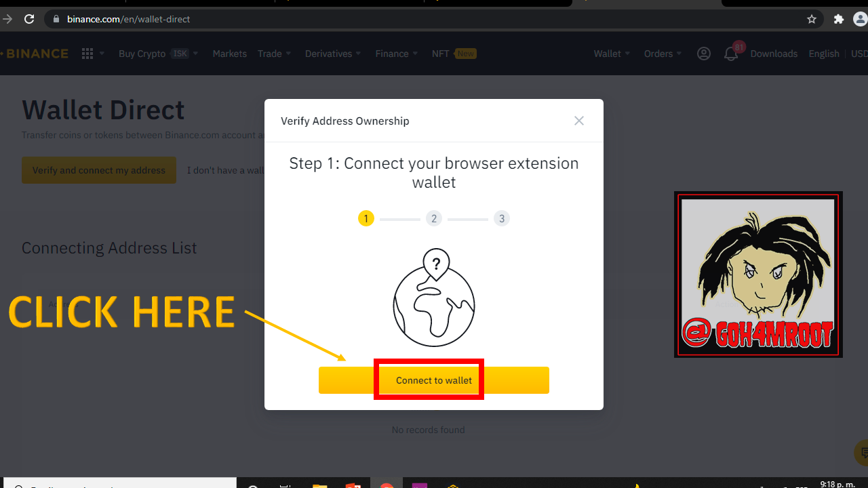Click the "Step 1: Connect your browser extension wallet" heading
The width and height of the screenshot is (868, 488).
click(x=434, y=173)
